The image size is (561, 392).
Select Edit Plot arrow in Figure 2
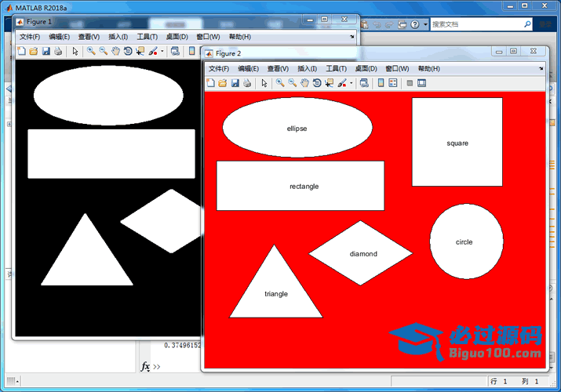(264, 83)
